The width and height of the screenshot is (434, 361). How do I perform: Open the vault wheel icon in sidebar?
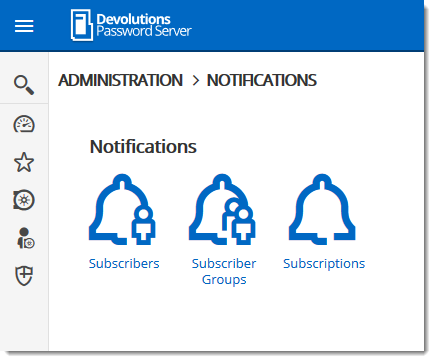[x=24, y=200]
